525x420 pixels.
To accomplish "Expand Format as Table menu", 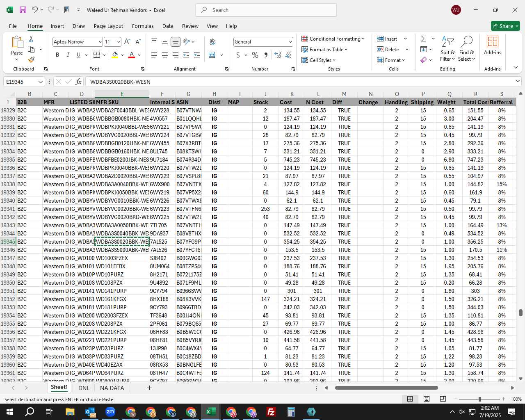I will (x=324, y=49).
